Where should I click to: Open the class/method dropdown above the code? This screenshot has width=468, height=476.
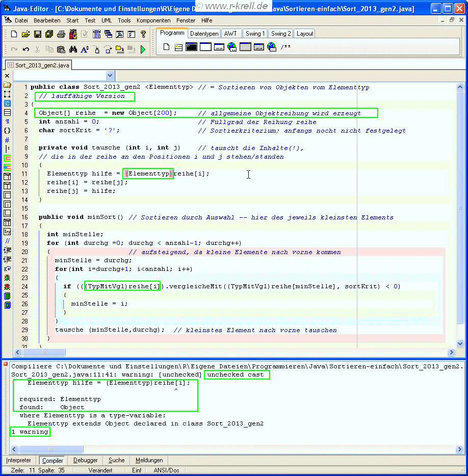[110, 76]
